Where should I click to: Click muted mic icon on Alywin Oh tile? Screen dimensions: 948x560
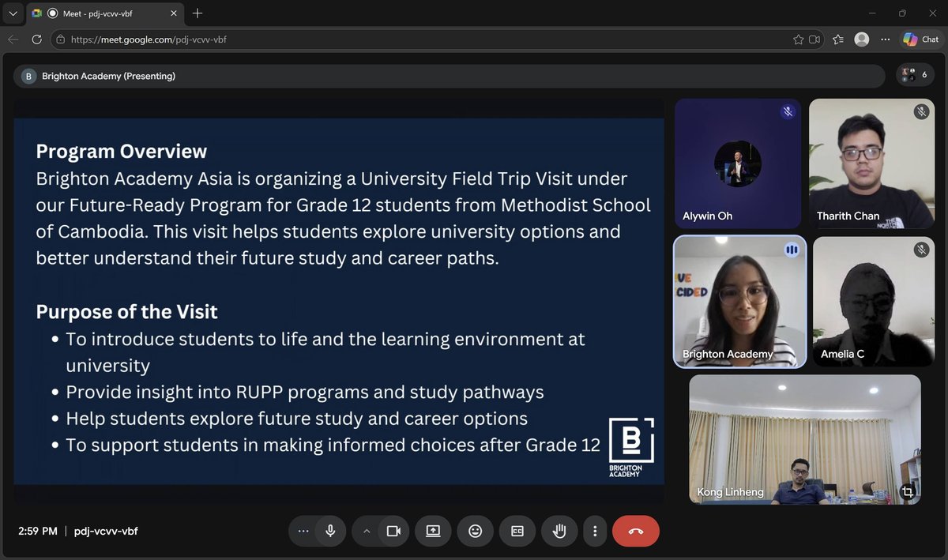pyautogui.click(x=788, y=112)
